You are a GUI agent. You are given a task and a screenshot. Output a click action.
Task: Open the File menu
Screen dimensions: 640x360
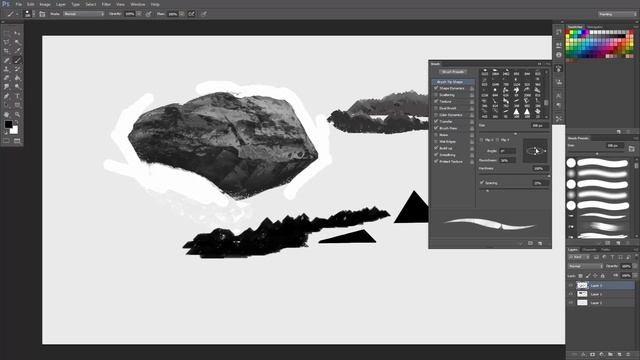click(18, 4)
